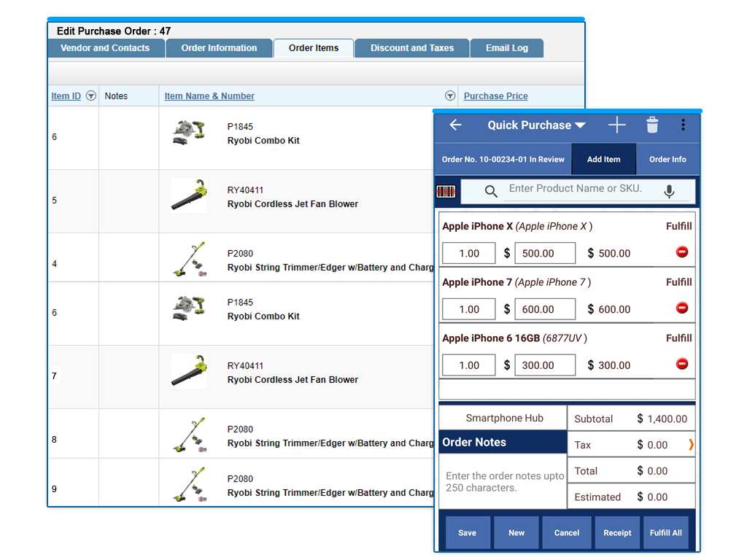
Task: Sort by the Purchase Price header
Action: click(495, 96)
